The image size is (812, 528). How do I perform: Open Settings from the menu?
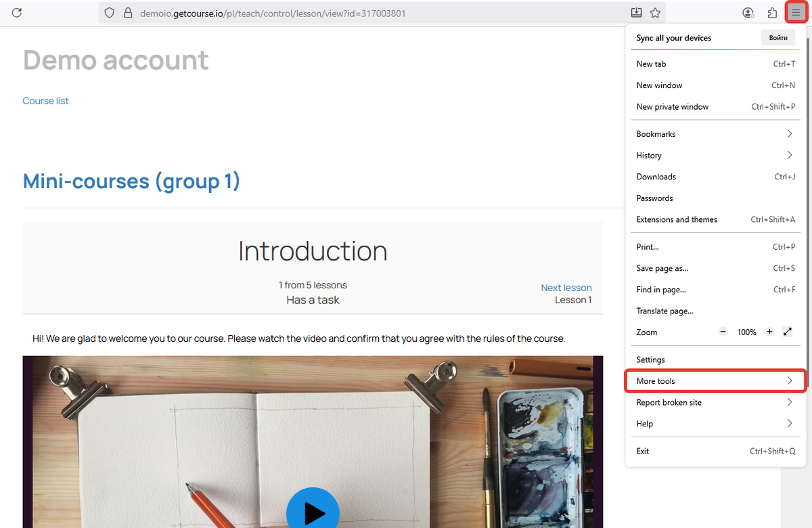pos(651,360)
